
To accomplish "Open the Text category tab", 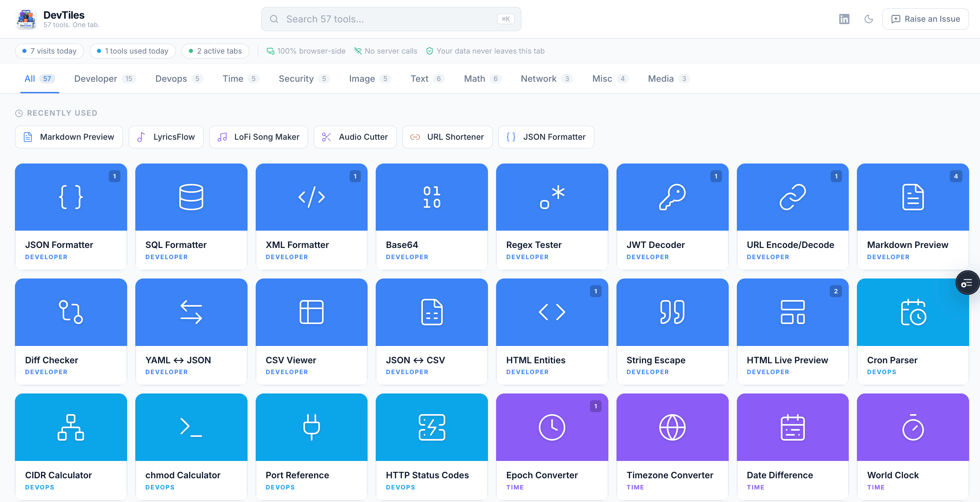I will pos(427,79).
